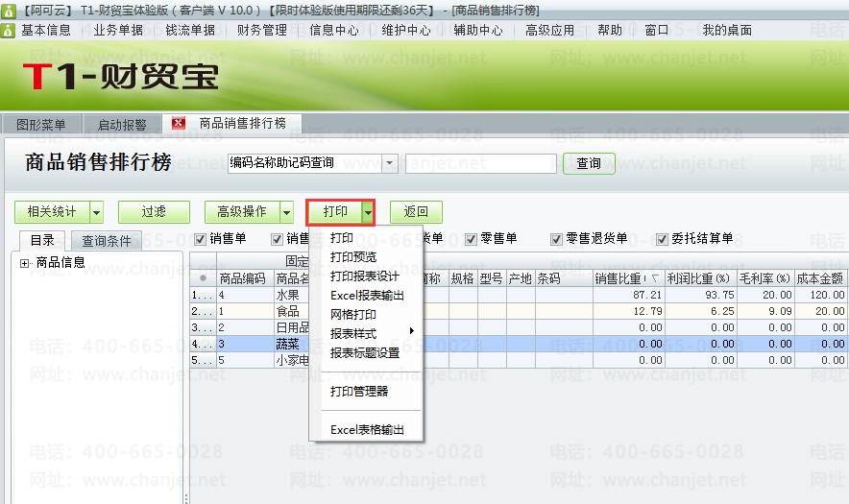Image resolution: width=849 pixels, height=504 pixels.
Task: Click the 87.21 sales ratio cell
Action: coord(629,295)
